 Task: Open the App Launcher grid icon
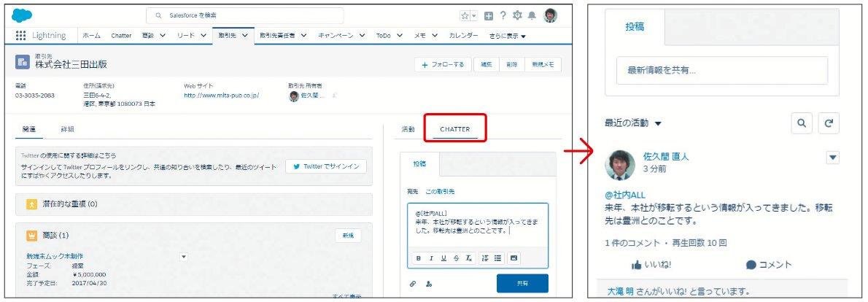21,36
